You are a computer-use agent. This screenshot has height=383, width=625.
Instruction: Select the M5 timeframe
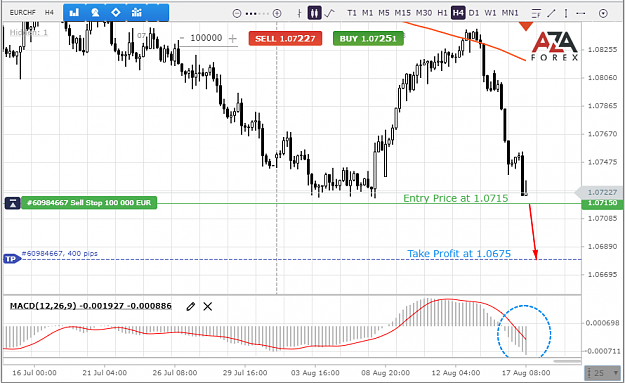pyautogui.click(x=383, y=13)
